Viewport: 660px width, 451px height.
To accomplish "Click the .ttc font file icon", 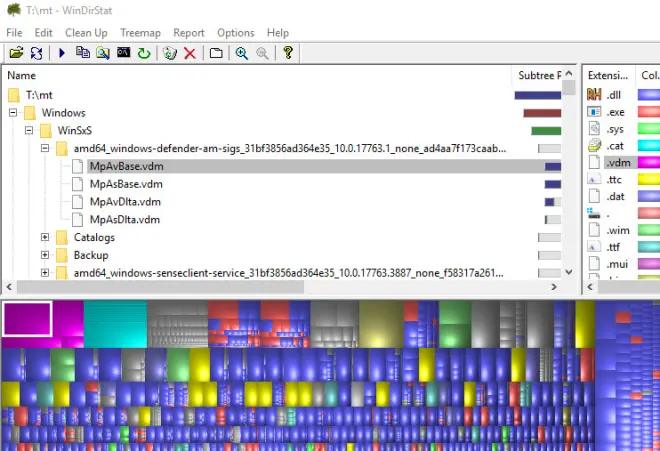I will coord(594,179).
